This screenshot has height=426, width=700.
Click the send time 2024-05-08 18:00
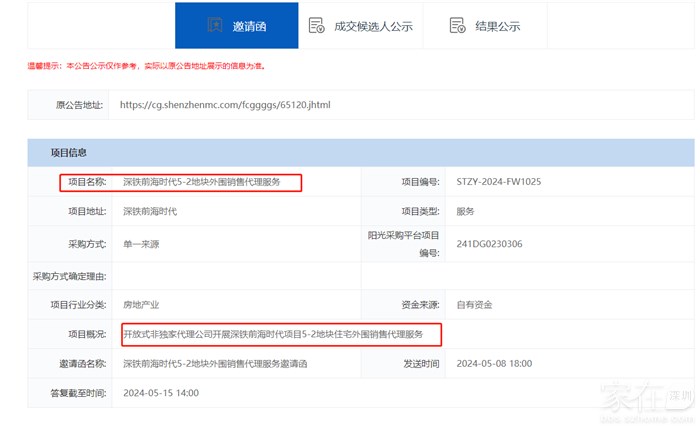coord(495,364)
